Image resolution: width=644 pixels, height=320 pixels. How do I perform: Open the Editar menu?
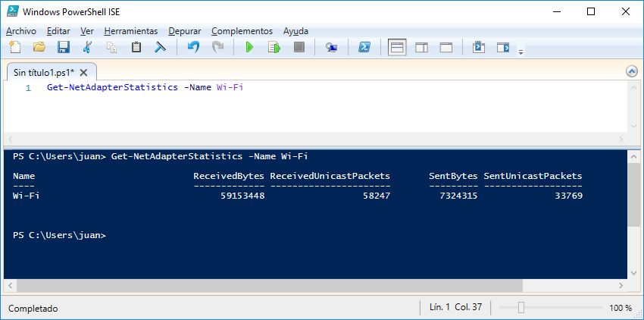coord(58,31)
